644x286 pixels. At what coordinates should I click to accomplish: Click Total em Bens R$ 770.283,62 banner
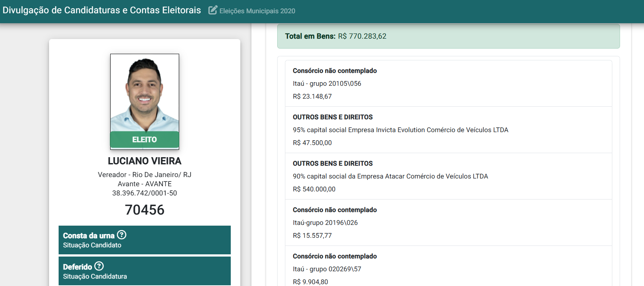[x=448, y=36]
